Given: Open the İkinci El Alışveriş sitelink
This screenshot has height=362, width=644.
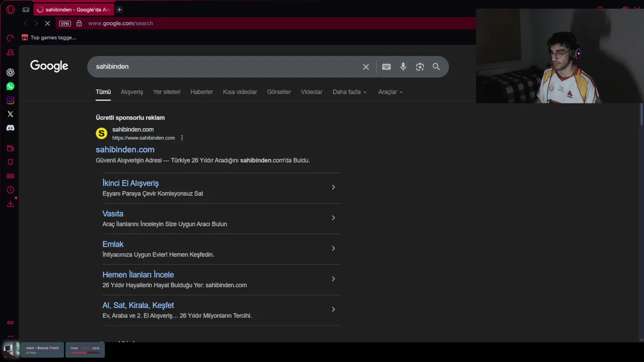Looking at the screenshot, I should tap(130, 183).
